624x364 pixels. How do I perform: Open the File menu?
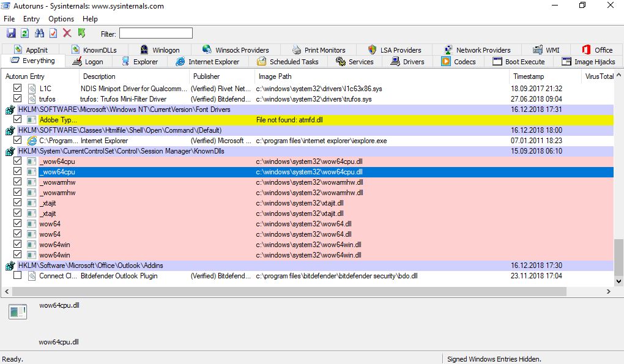(x=9, y=19)
